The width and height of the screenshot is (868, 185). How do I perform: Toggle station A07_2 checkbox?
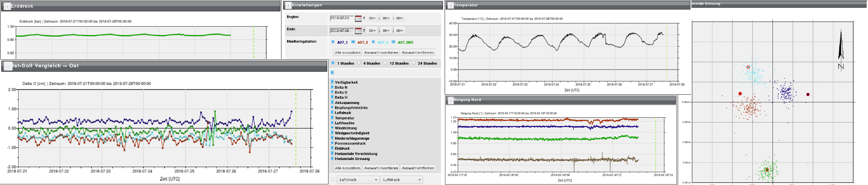click(x=353, y=42)
